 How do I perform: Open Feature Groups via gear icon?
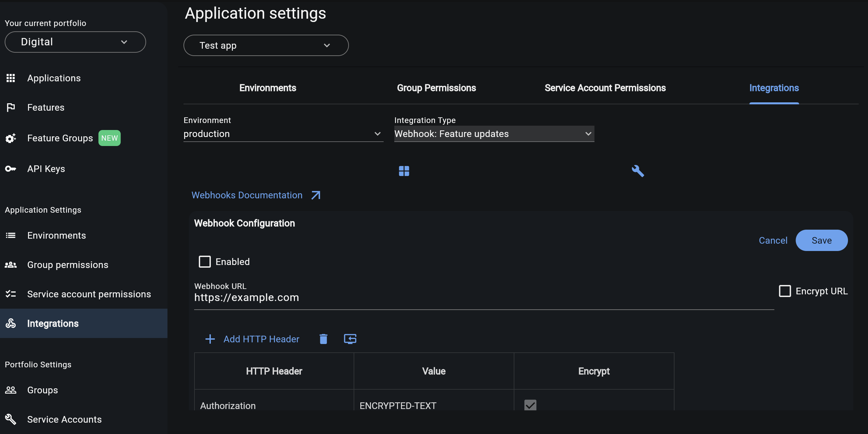(x=10, y=138)
